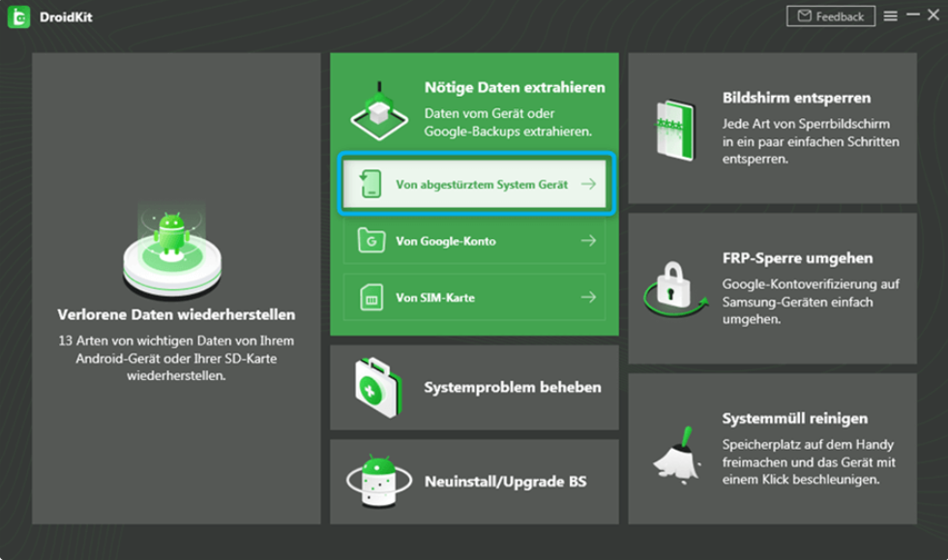Select Von abgestürztem System Gerät option
Image resolution: width=948 pixels, height=560 pixels.
[x=475, y=184]
